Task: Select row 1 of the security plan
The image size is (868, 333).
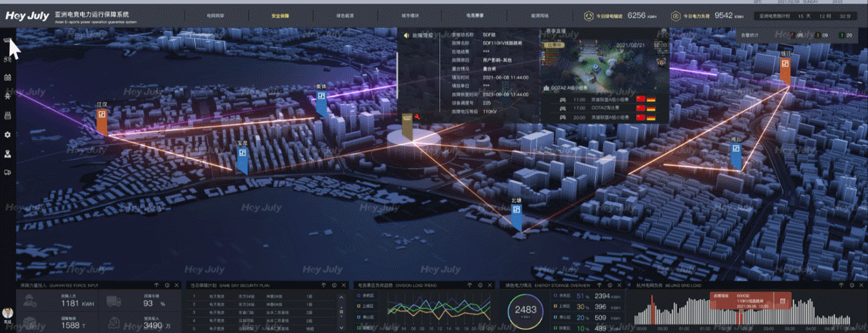Action: point(260,296)
